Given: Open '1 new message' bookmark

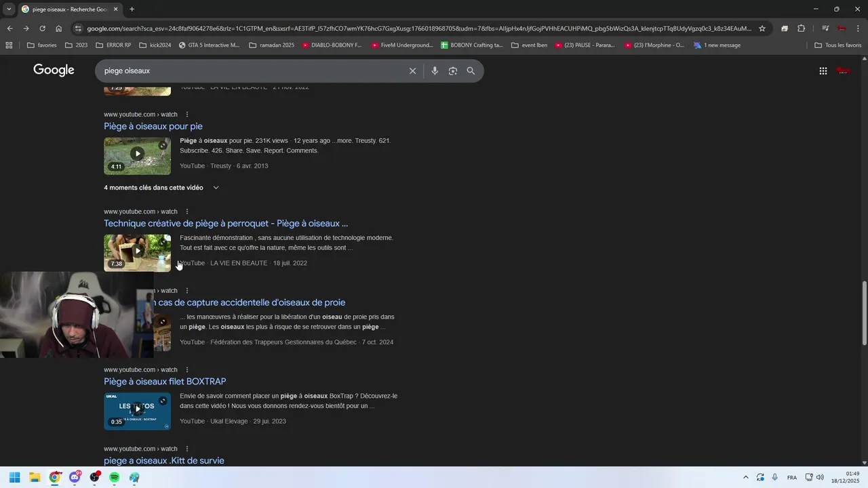Looking at the screenshot, I should pos(717,45).
